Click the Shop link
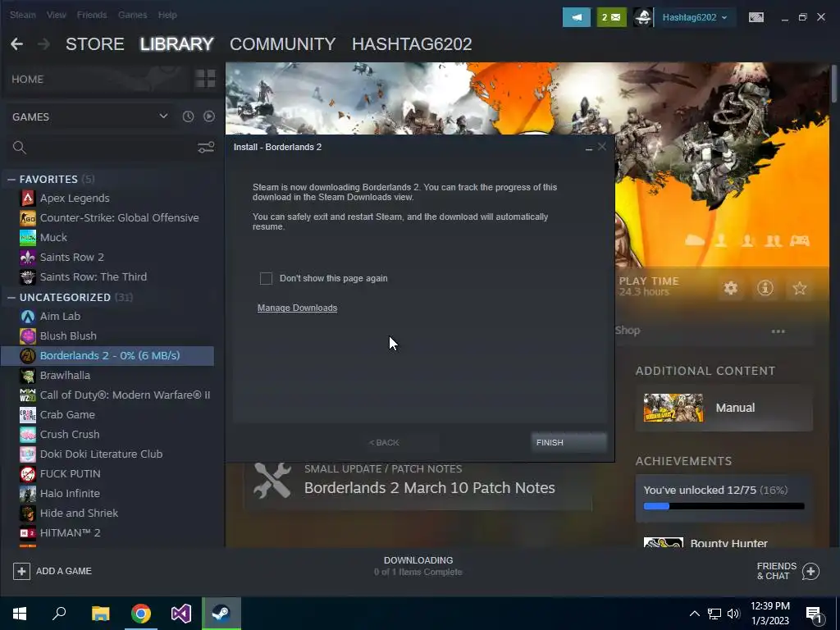The width and height of the screenshot is (840, 630). click(x=628, y=331)
